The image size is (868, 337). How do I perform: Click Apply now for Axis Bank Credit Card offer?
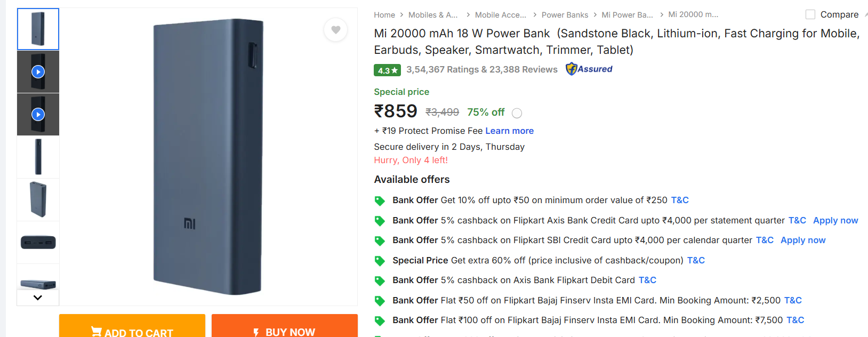tap(835, 220)
